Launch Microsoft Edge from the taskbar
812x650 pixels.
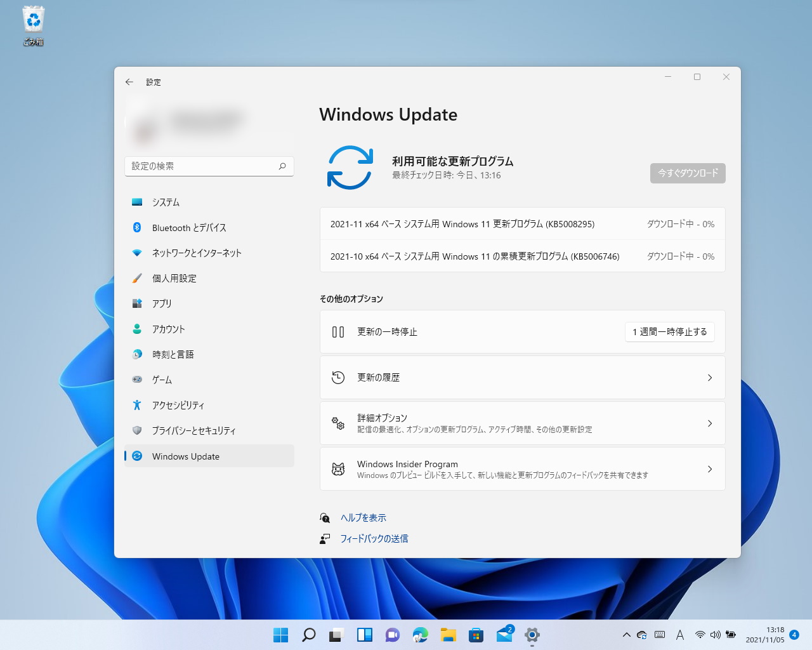(420, 635)
